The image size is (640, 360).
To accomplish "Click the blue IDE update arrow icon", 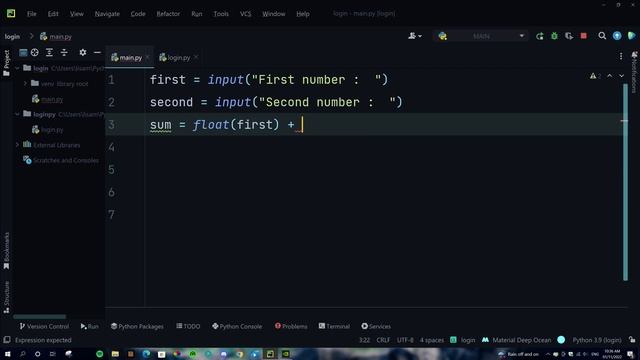I will (617, 36).
